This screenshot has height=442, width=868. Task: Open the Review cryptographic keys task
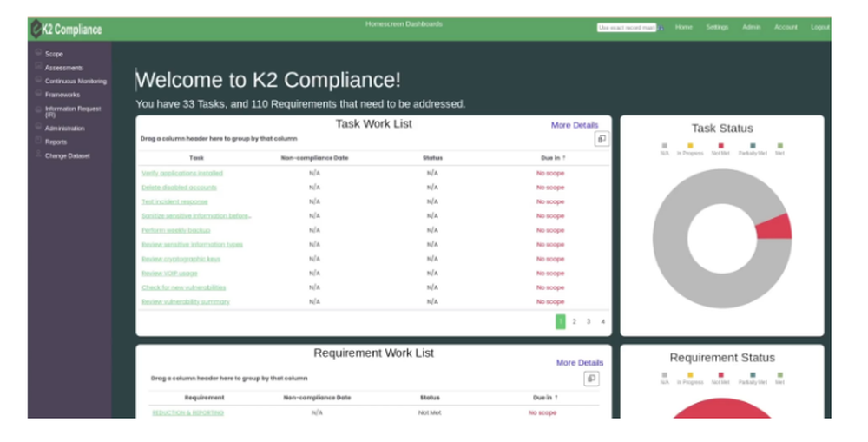[181, 259]
